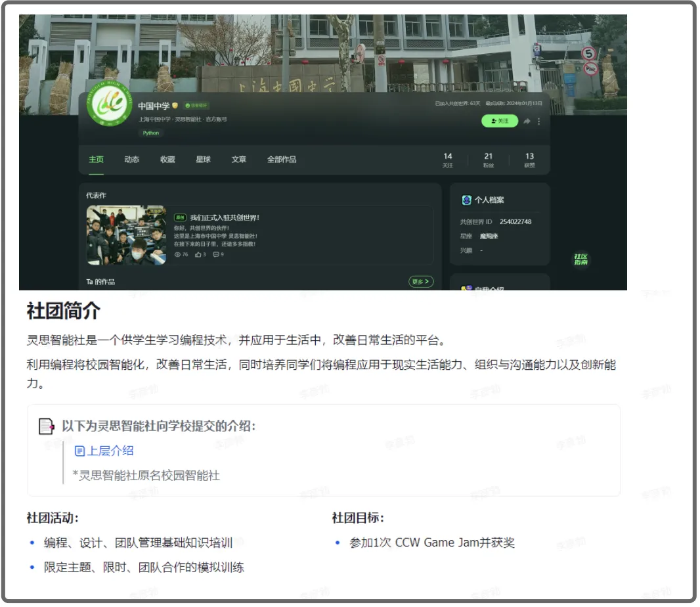Click the comment bubble icon showing 9
700x607 pixels.
coord(216,255)
